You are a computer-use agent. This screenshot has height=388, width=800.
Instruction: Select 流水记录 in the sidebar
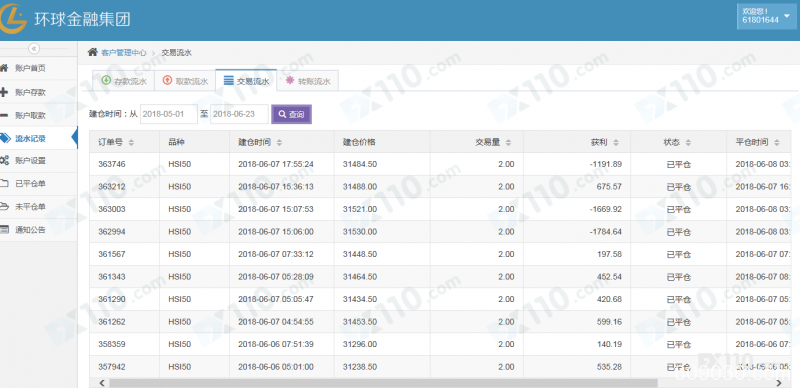pos(38,138)
